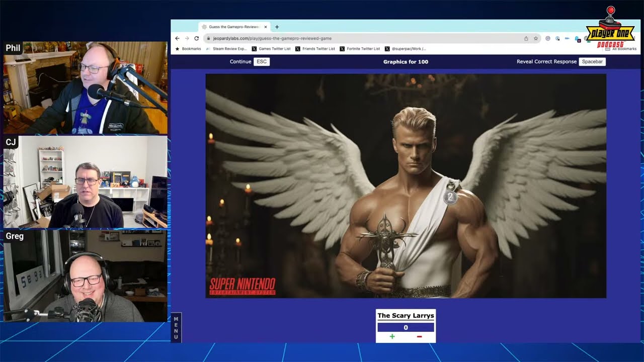Click The Scary Larrys team name
The image size is (644, 362).
(x=406, y=316)
